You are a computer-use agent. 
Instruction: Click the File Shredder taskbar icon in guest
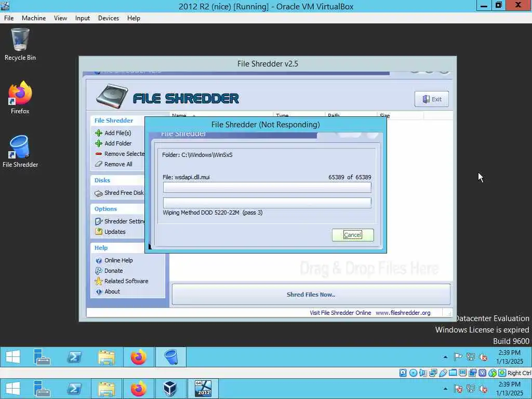point(170,357)
